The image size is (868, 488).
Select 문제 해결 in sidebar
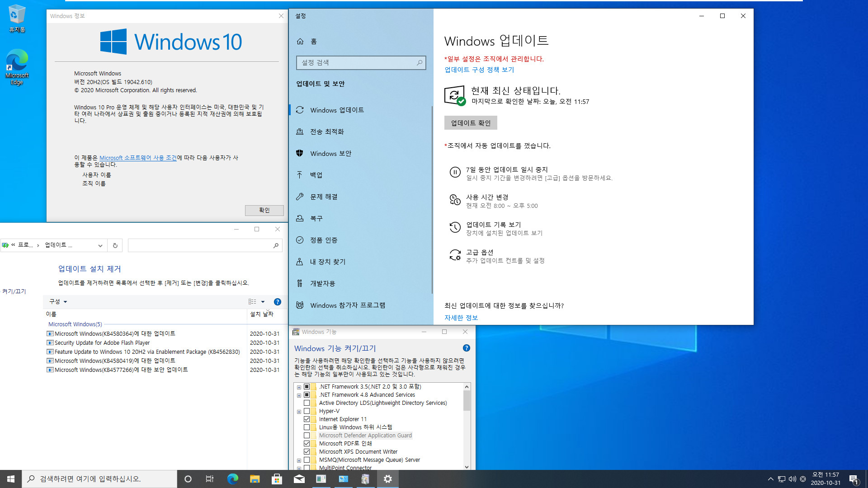tap(360, 197)
